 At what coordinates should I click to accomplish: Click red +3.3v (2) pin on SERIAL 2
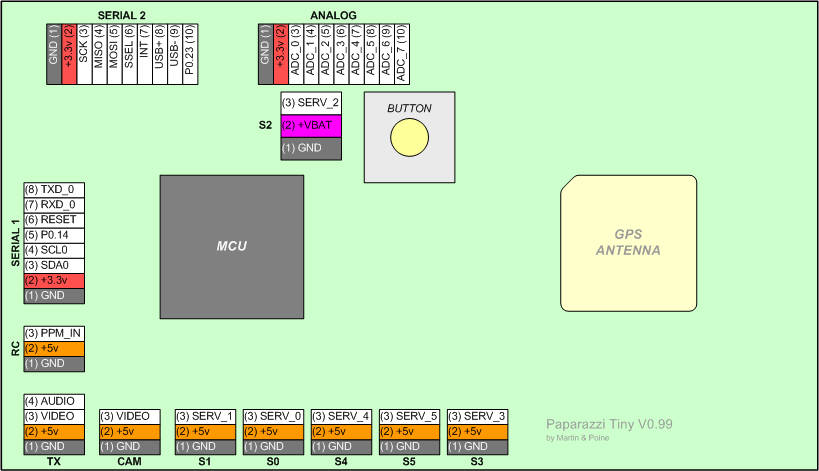tap(69, 54)
